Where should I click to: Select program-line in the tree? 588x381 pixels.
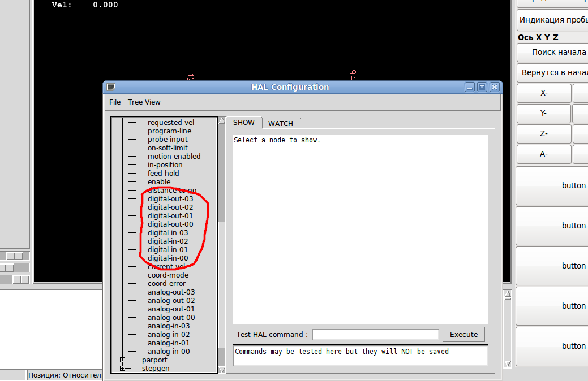coord(169,131)
